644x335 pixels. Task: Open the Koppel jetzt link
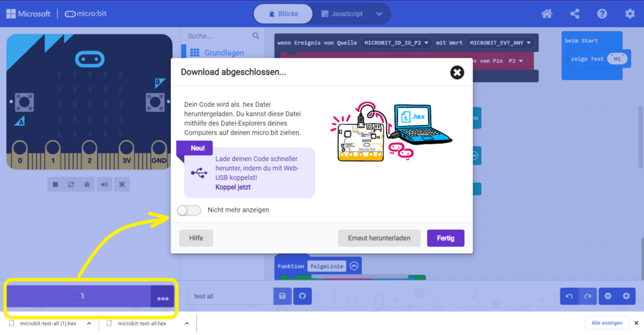coord(233,187)
